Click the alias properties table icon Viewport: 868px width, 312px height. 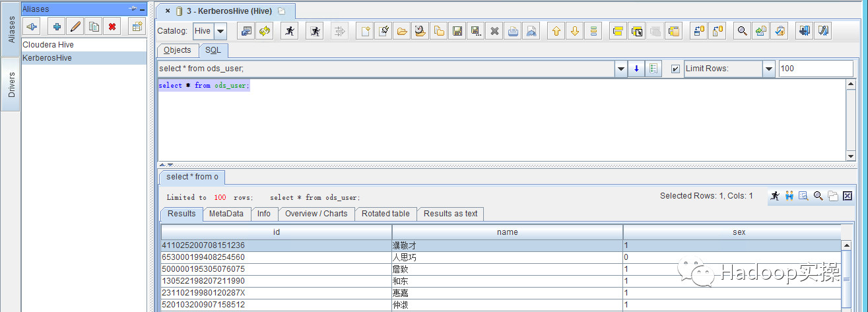click(137, 26)
